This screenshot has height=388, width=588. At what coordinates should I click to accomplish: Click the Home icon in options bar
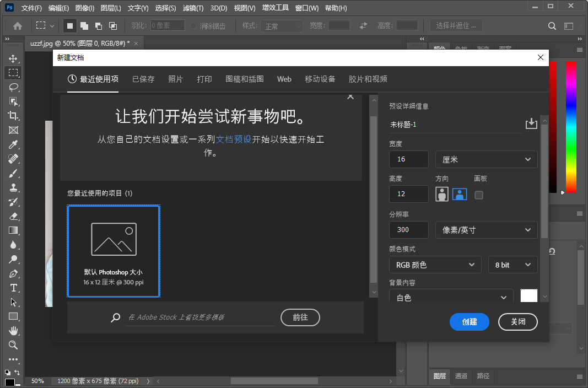coord(18,26)
